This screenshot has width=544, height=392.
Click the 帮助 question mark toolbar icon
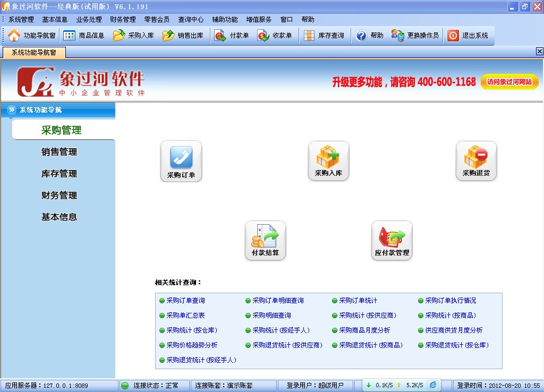coord(361,36)
